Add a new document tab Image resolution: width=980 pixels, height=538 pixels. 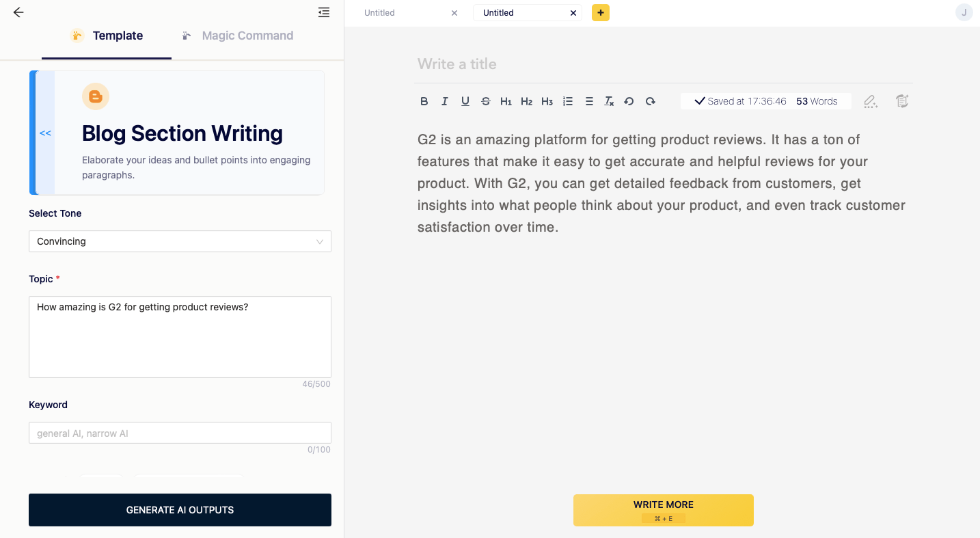601,12
